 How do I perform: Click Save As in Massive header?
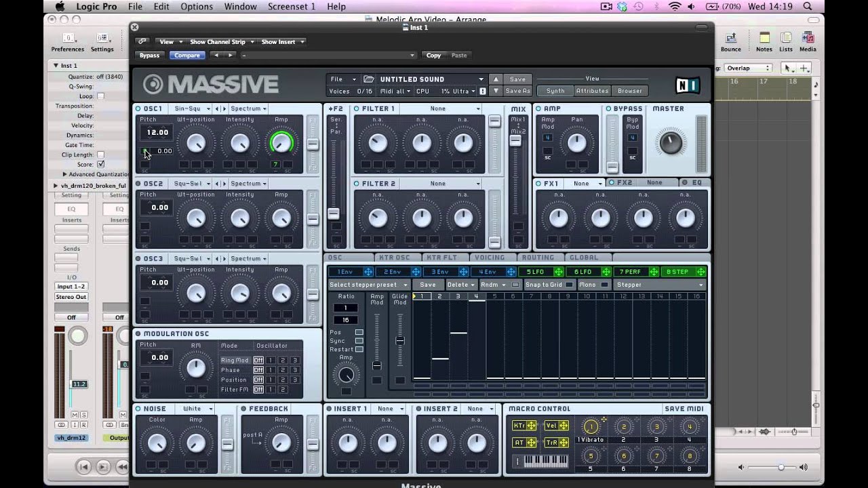[517, 91]
